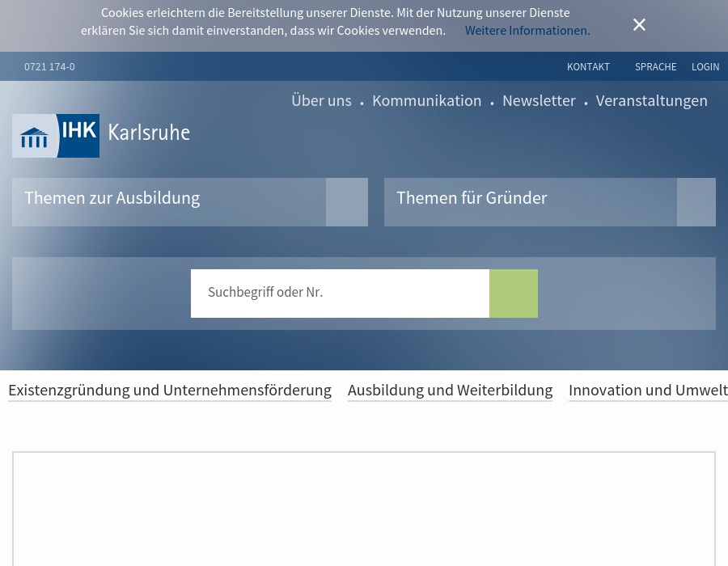Click the arrow box beside Themen für Gründer
728x566 pixels.
(696, 202)
